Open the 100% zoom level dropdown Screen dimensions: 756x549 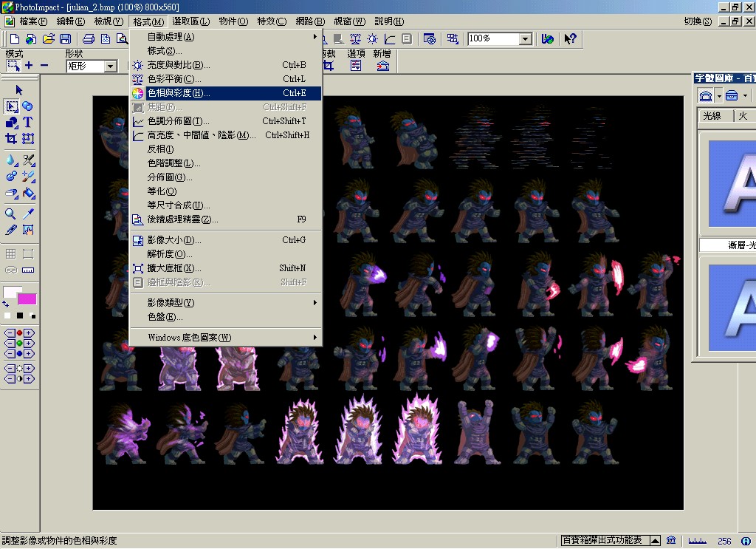pos(526,39)
